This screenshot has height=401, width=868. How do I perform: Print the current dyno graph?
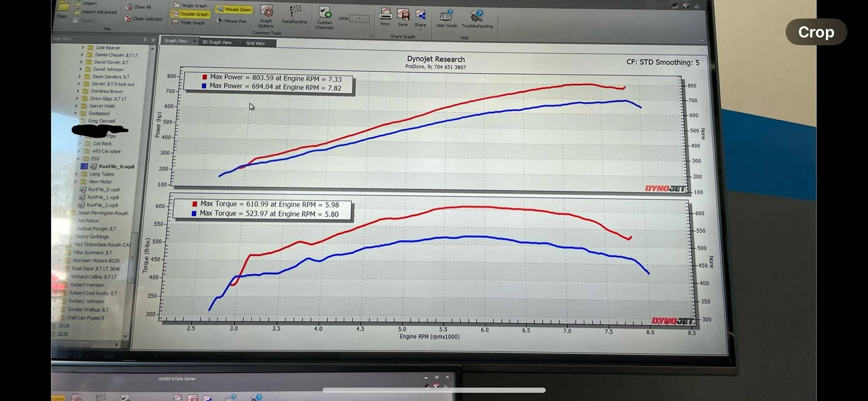pyautogui.click(x=386, y=17)
